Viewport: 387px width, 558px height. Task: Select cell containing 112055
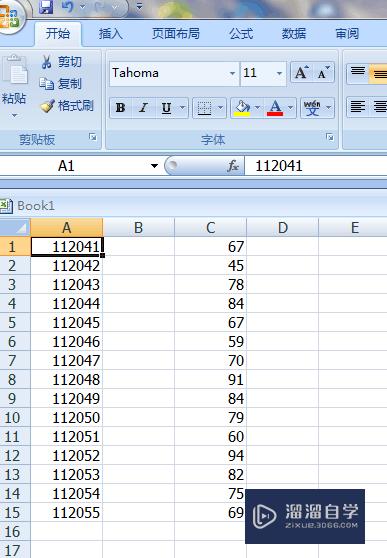click(x=67, y=512)
